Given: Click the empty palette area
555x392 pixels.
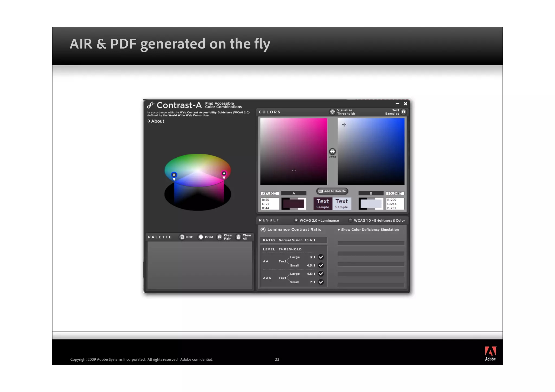Looking at the screenshot, I should (x=200, y=265).
